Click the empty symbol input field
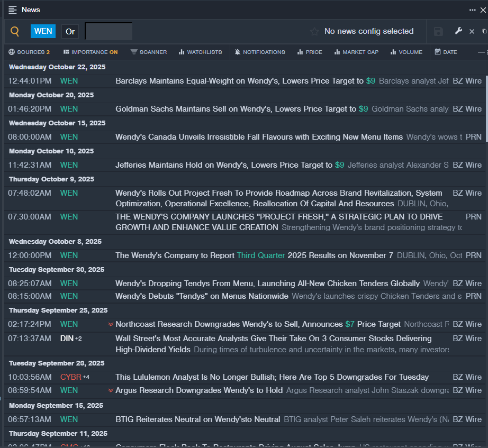 pos(109,31)
